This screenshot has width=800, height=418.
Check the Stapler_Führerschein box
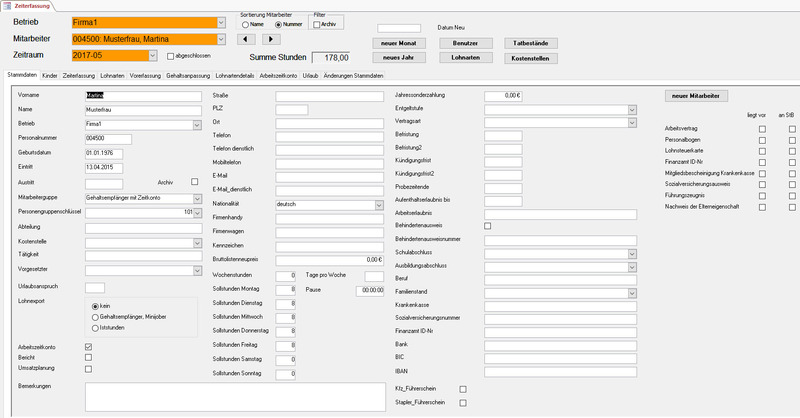(463, 403)
